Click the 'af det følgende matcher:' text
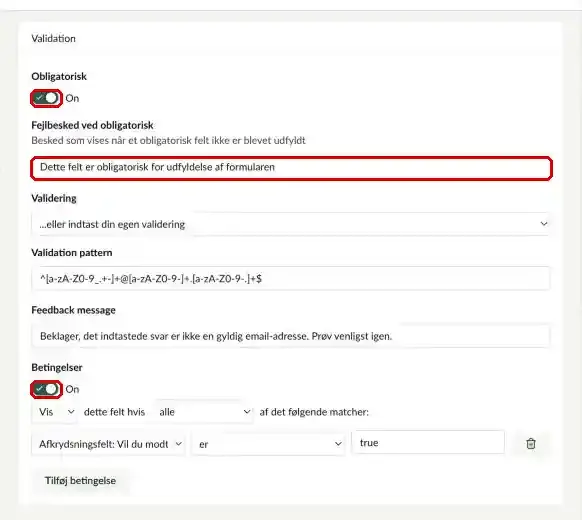 point(314,412)
